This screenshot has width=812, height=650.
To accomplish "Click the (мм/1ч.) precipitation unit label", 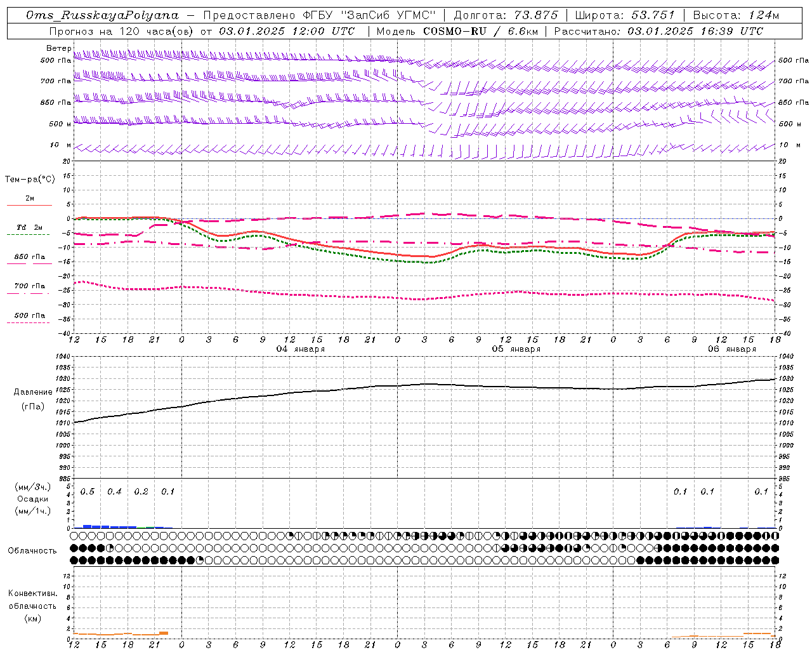I will click(x=33, y=511).
